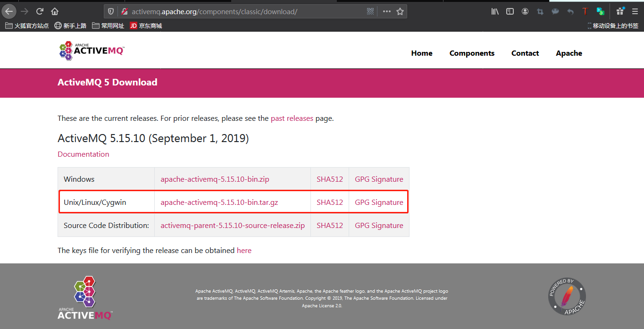
Task: Open the QR code icon in address bar
Action: point(370,11)
